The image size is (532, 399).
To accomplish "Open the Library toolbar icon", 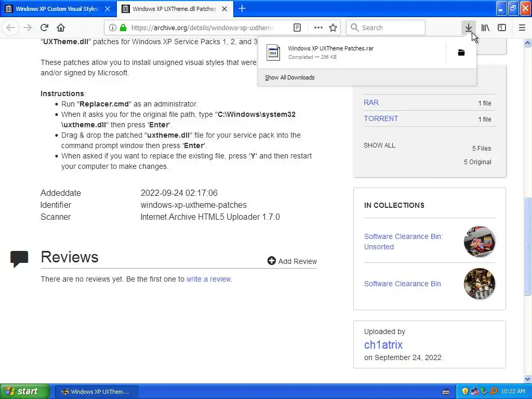I will [485, 28].
